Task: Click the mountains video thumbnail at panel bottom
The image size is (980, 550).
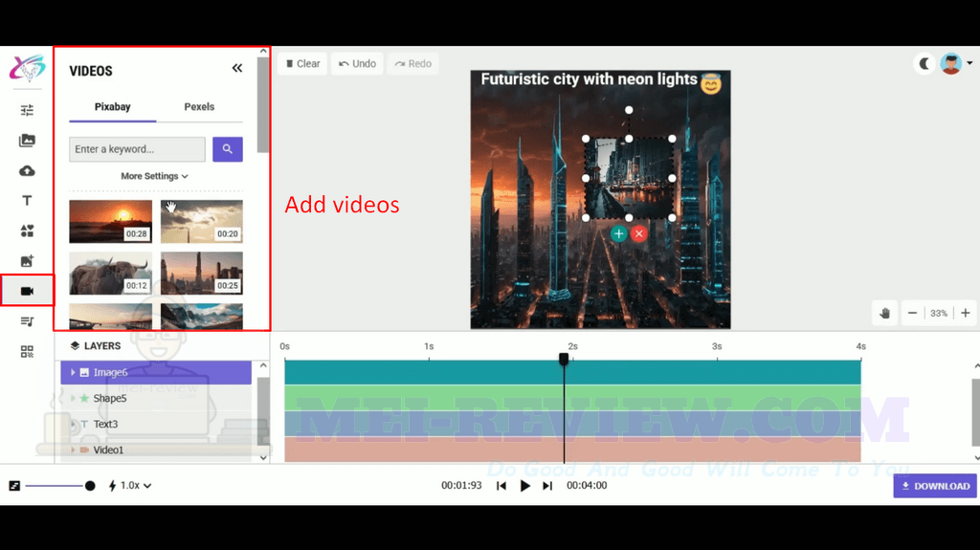Action: (x=201, y=317)
